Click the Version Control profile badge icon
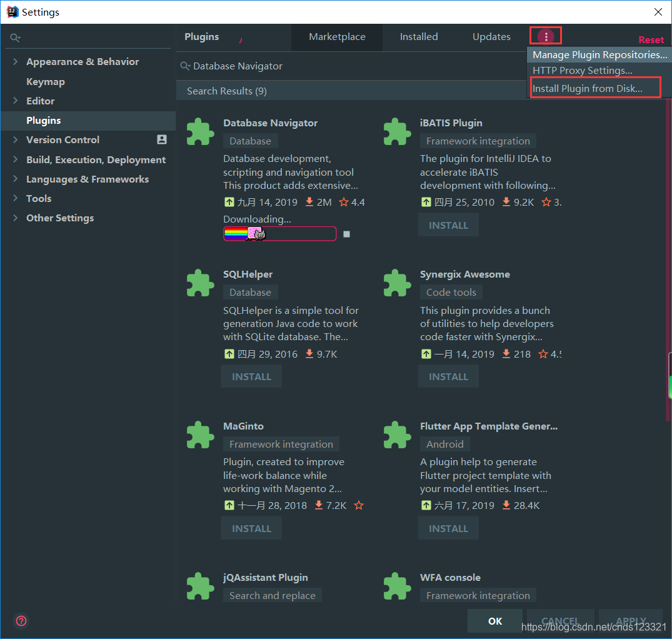672x639 pixels. [x=162, y=139]
